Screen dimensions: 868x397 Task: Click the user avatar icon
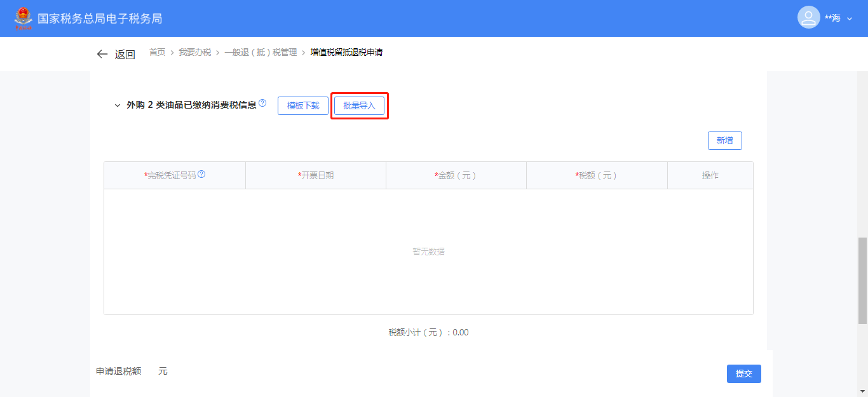pos(808,18)
